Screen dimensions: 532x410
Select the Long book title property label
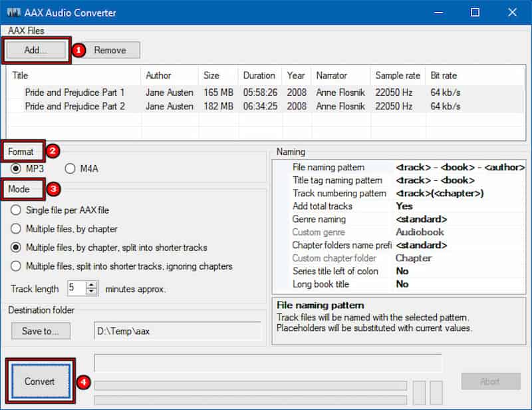tap(321, 284)
